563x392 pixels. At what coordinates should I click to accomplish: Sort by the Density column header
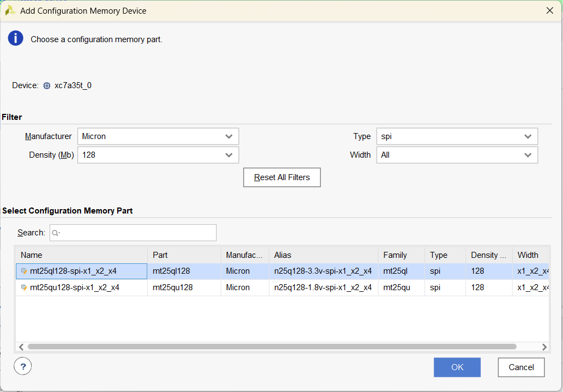tap(489, 255)
